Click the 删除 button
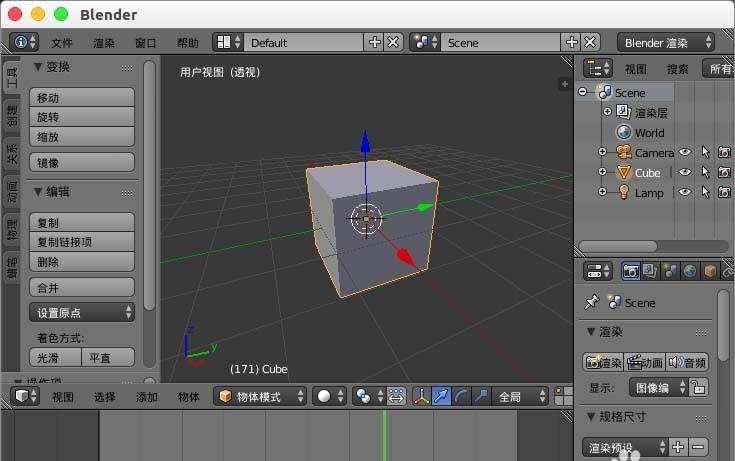Viewport: 735px width, 461px height. tap(82, 262)
